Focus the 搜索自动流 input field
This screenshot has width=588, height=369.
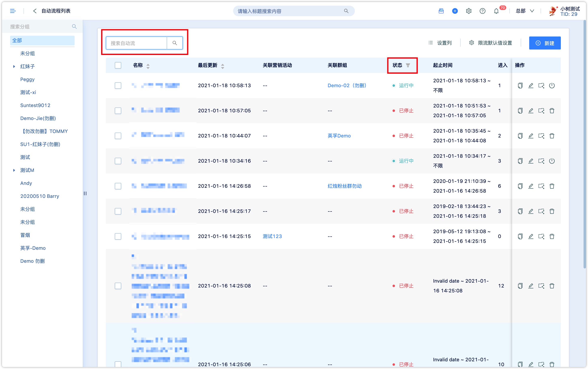click(x=136, y=43)
